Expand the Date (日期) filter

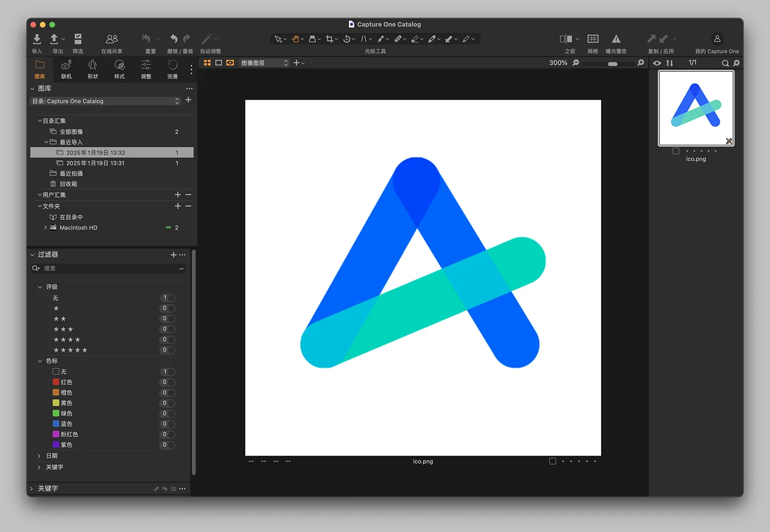[39, 455]
